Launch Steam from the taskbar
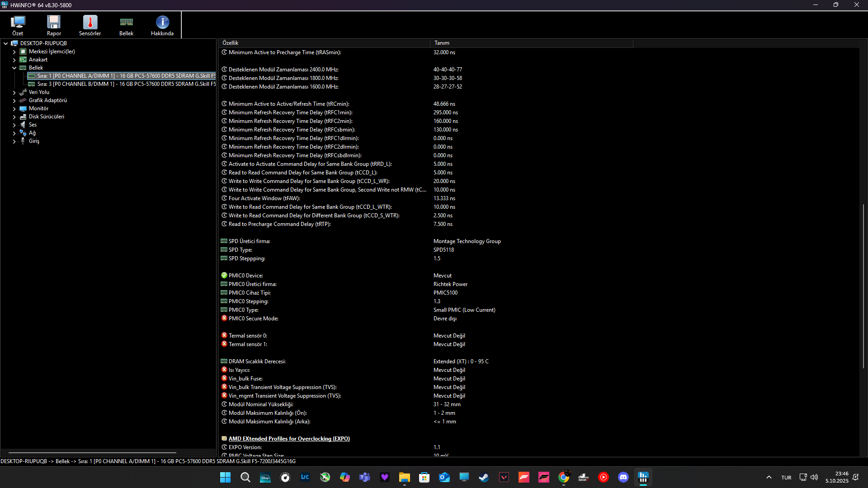 [x=484, y=477]
